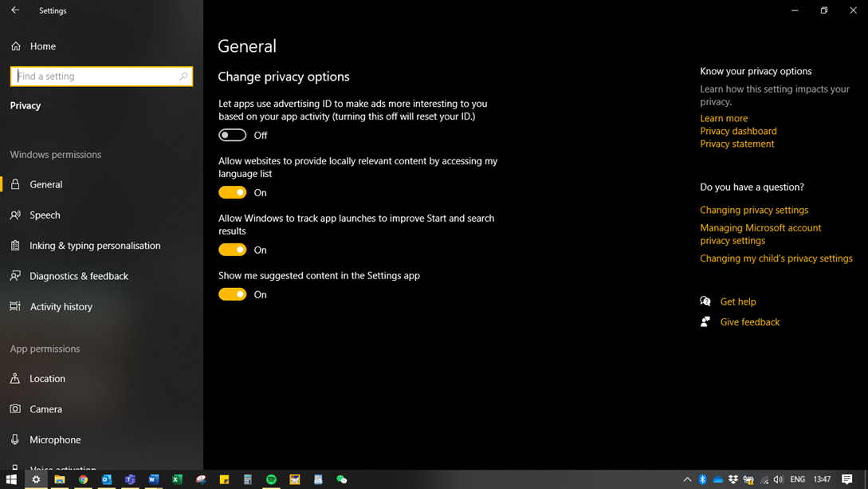This screenshot has height=489, width=868.
Task: Turn off language list website access
Action: pos(233,192)
